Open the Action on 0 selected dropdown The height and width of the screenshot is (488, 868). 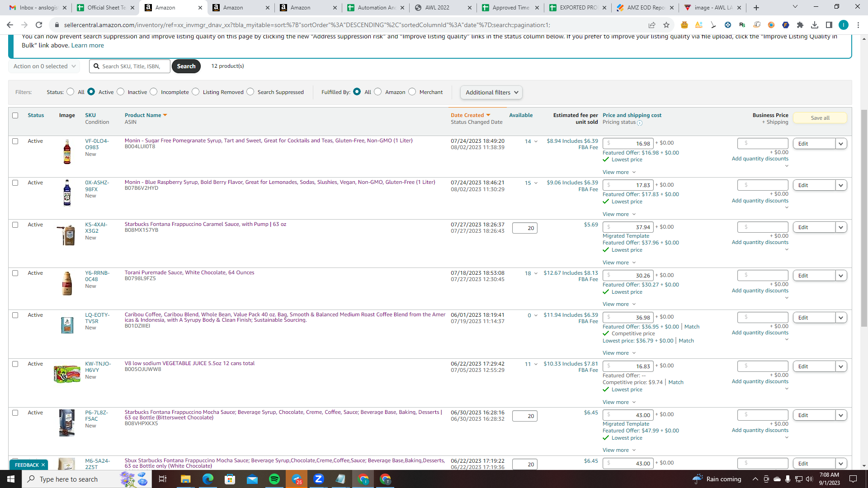[x=44, y=66]
